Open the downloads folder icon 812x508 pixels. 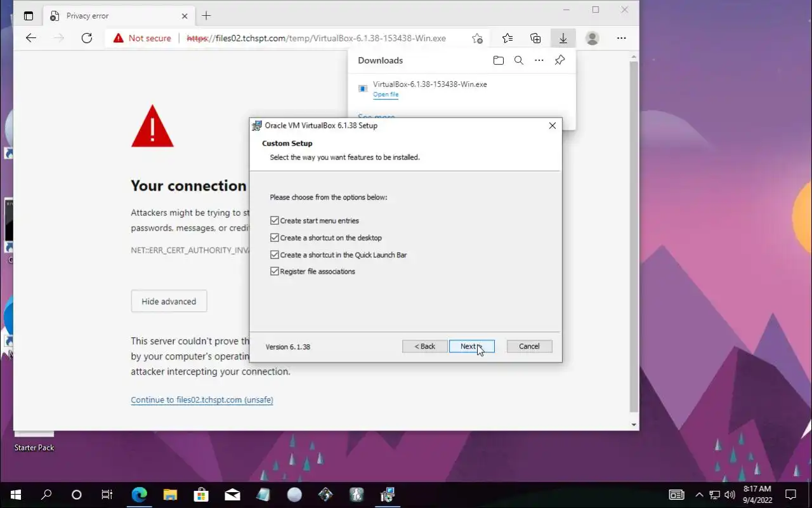pos(499,60)
